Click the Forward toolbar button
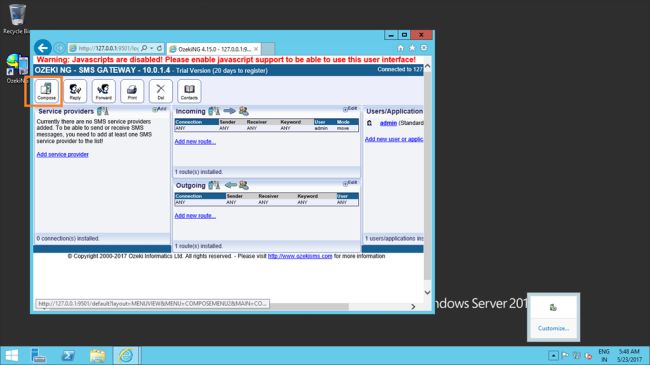The image size is (650, 365). point(104,91)
